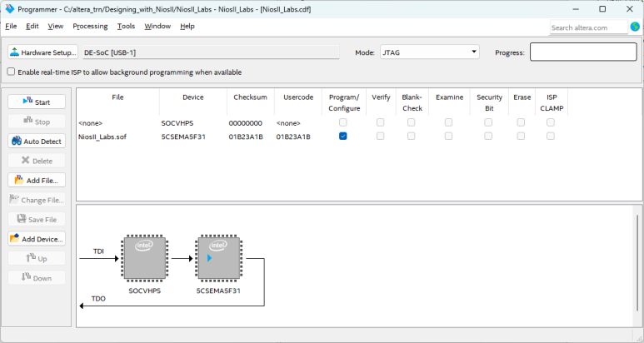Click the Search altera.com field
This screenshot has height=343, width=644.
[588, 27]
